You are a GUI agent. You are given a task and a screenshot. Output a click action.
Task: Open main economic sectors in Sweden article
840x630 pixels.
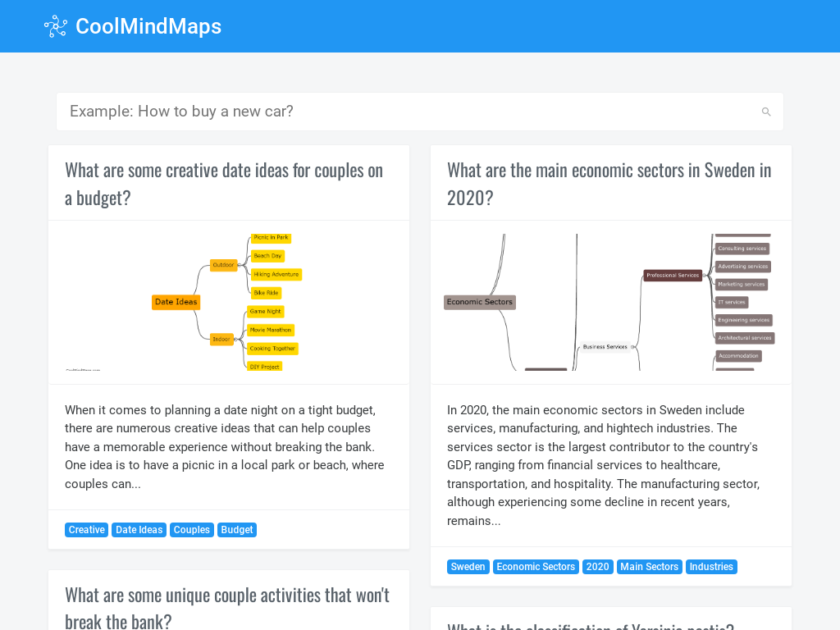point(609,184)
